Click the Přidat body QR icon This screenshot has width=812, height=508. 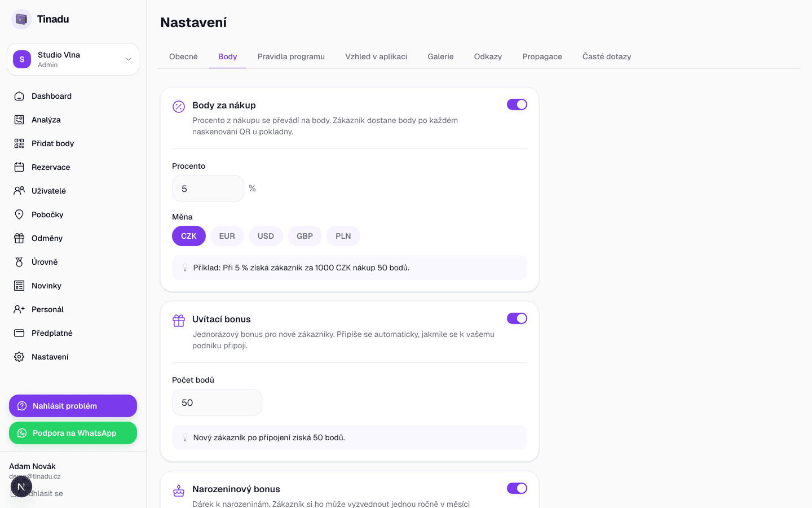(x=19, y=143)
